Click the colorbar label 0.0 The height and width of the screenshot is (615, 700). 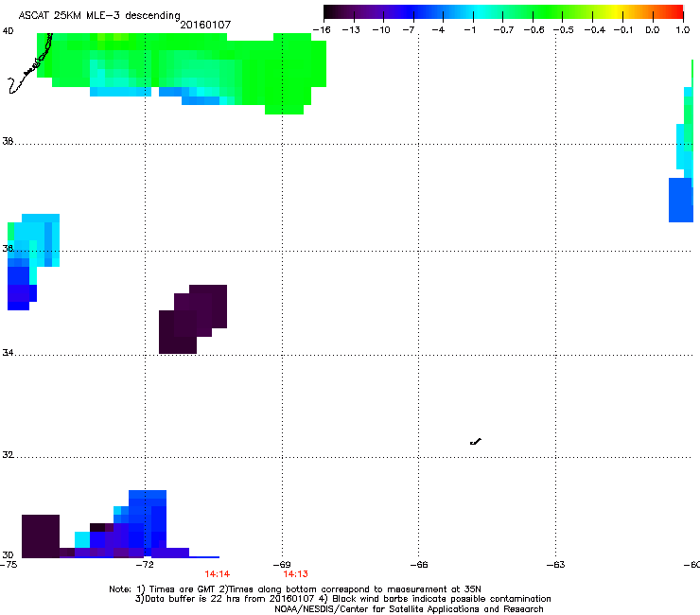pyautogui.click(x=653, y=30)
